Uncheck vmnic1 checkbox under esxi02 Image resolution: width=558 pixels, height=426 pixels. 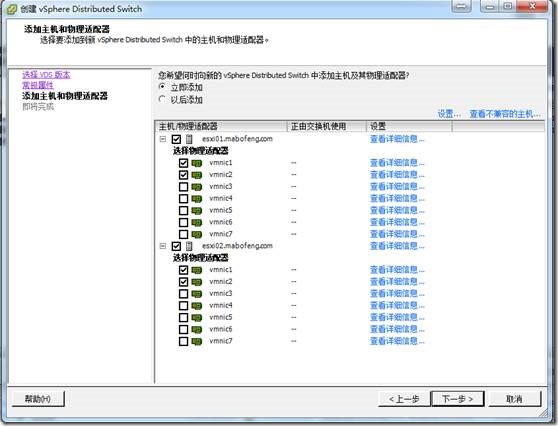tap(183, 270)
